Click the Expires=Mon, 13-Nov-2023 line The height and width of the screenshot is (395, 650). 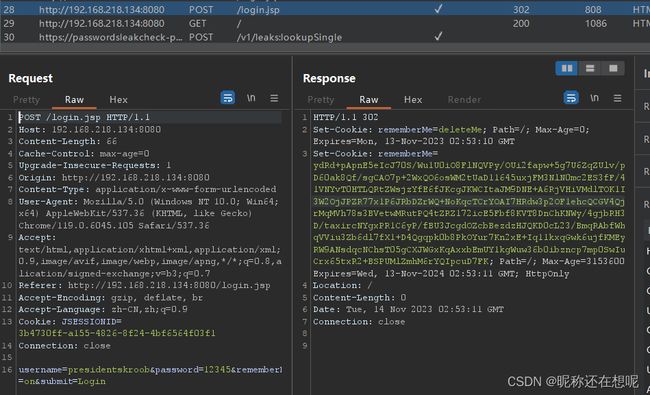tap(414, 141)
